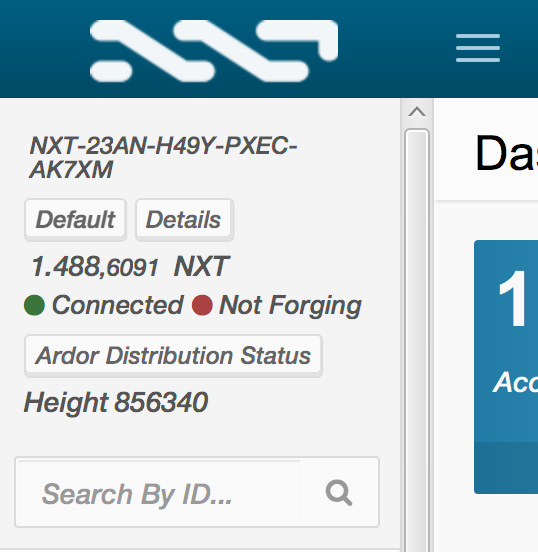This screenshot has height=552, width=538.
Task: Click the green Connected status dot
Action: tap(34, 305)
